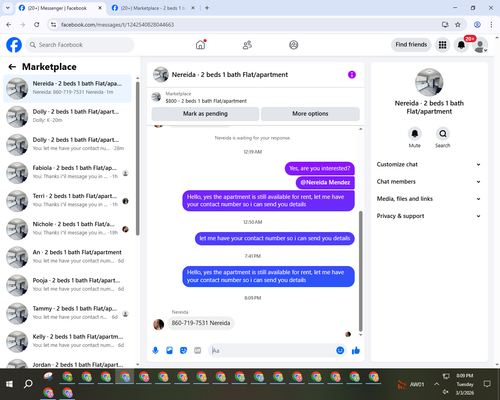This screenshot has width=500, height=400.
Task: Open the Dolly conversation showing K · 20m
Action: [x=67, y=117]
